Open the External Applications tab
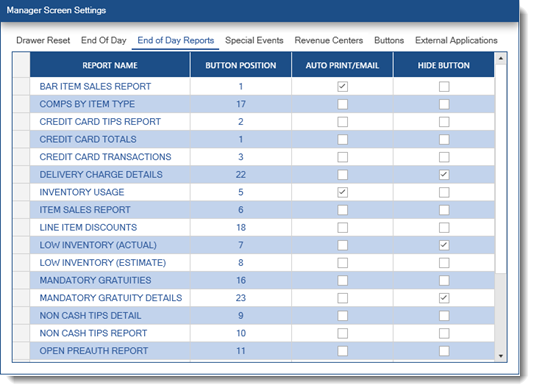Viewport: 535px width, 391px height. [x=456, y=41]
